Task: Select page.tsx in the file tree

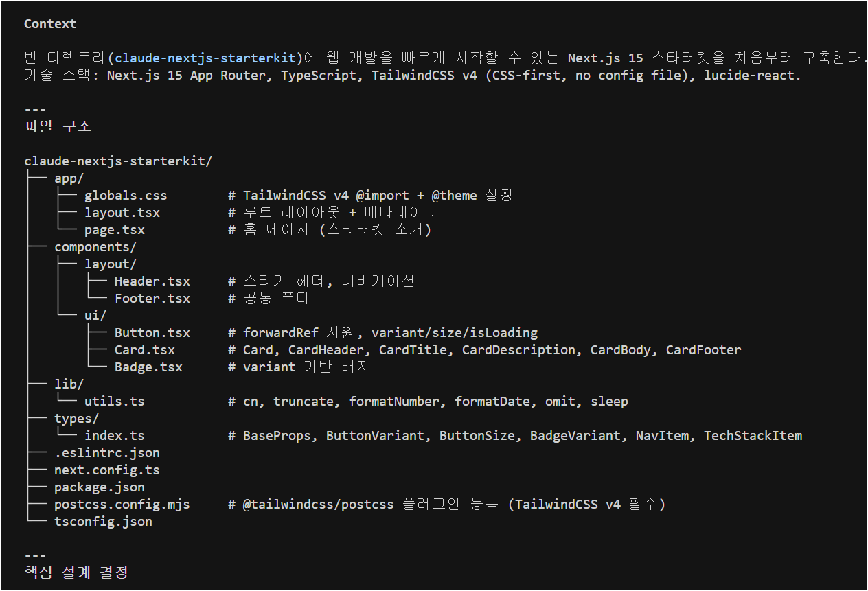Action: point(115,230)
